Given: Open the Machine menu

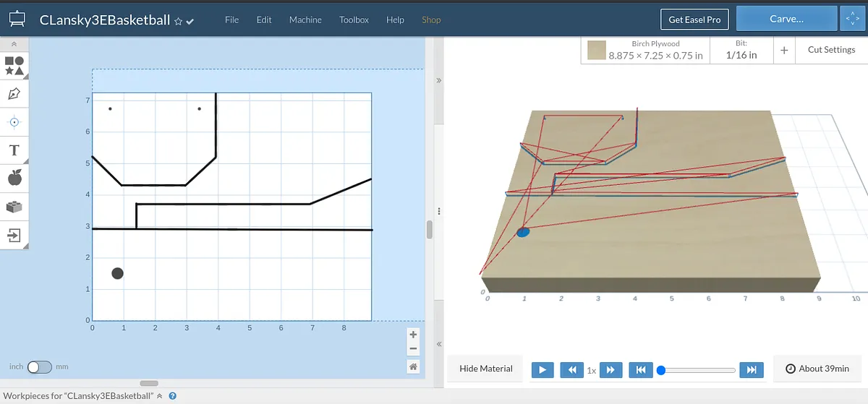Looking at the screenshot, I should pyautogui.click(x=305, y=20).
